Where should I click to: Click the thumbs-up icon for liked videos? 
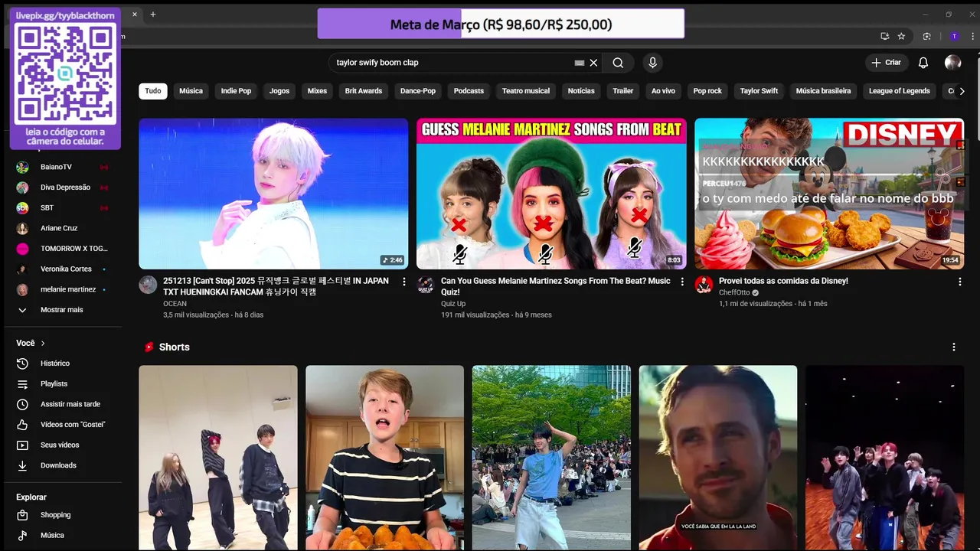(22, 425)
